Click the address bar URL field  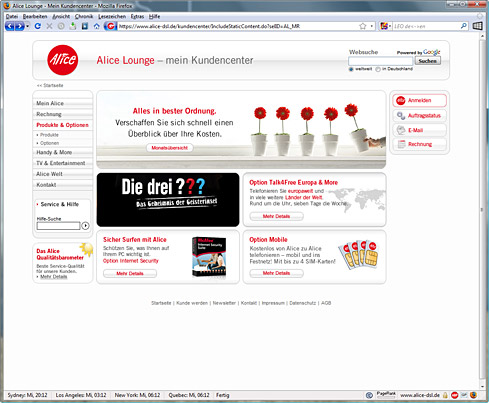coord(237,26)
